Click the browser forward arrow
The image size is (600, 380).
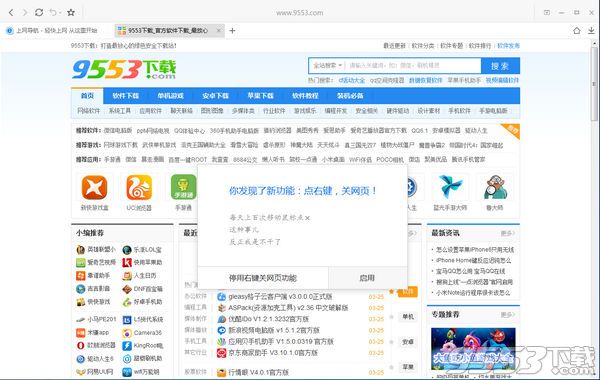[25, 13]
